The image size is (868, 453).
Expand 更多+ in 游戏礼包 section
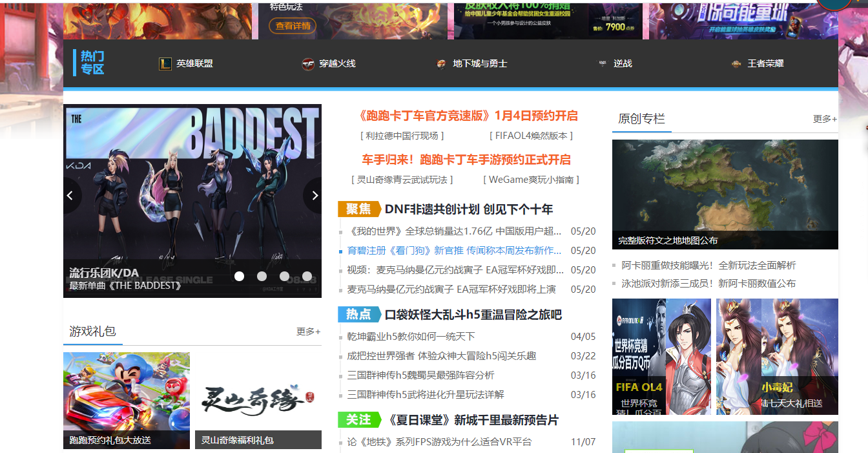point(308,332)
